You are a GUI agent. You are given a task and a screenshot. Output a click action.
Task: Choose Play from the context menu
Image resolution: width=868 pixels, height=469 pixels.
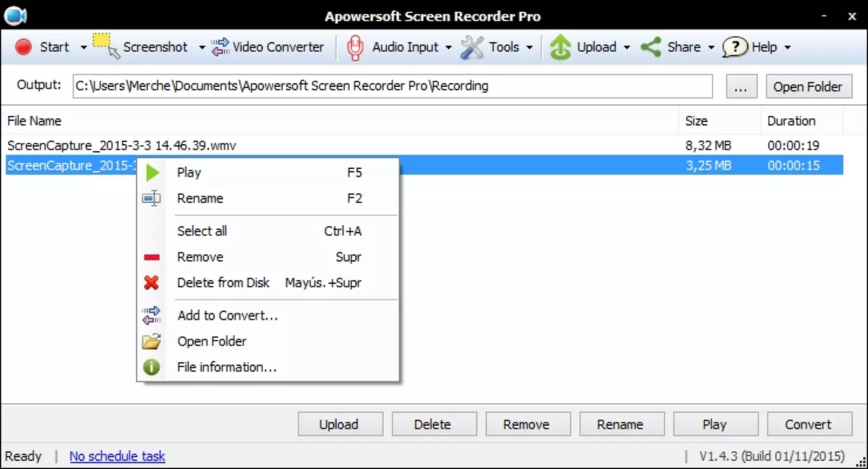click(x=269, y=172)
